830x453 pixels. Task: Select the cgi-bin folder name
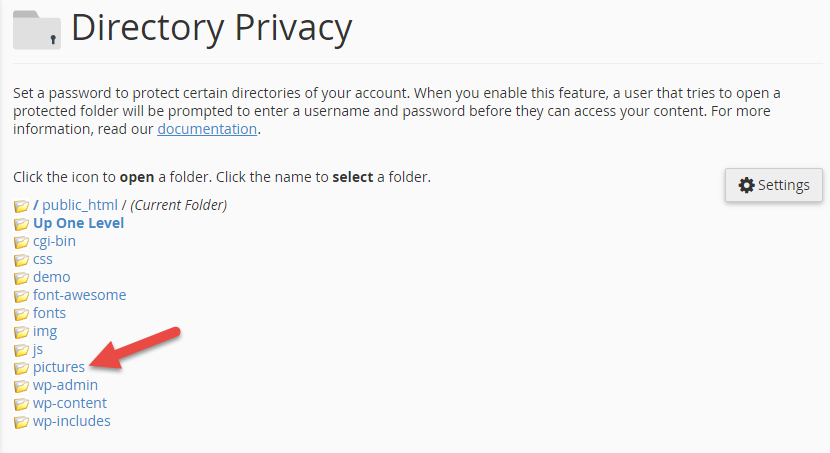54,241
